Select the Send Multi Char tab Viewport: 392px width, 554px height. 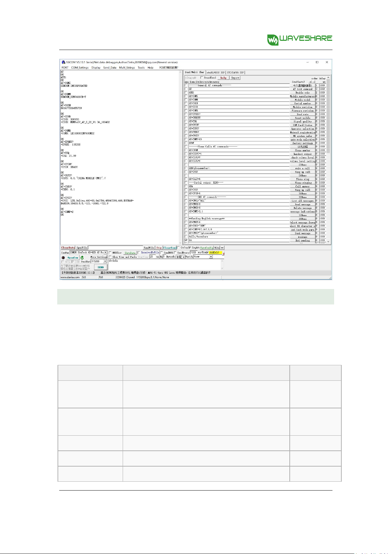195,72
